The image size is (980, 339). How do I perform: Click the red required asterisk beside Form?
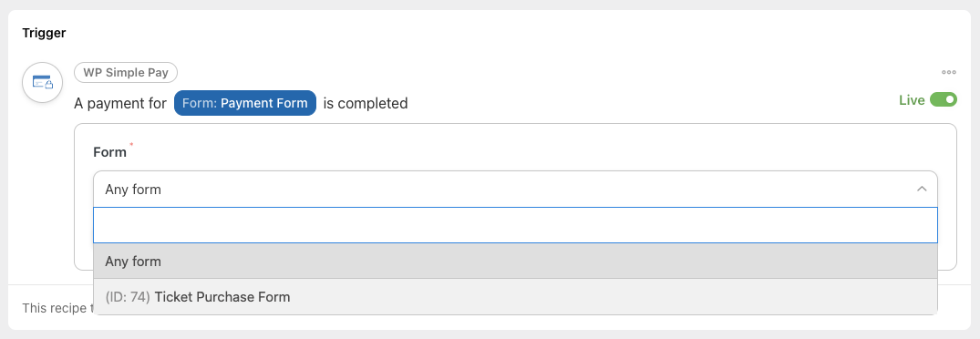[132, 146]
